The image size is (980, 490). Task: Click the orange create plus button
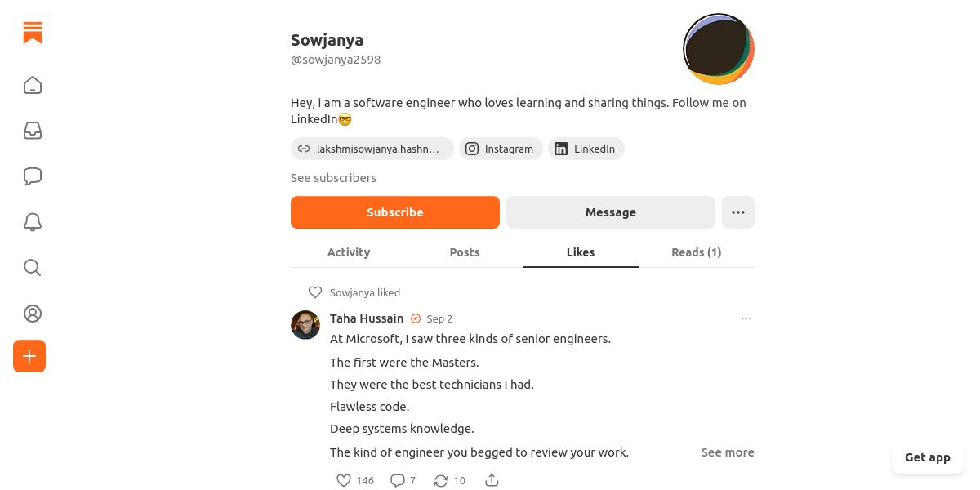[29, 356]
